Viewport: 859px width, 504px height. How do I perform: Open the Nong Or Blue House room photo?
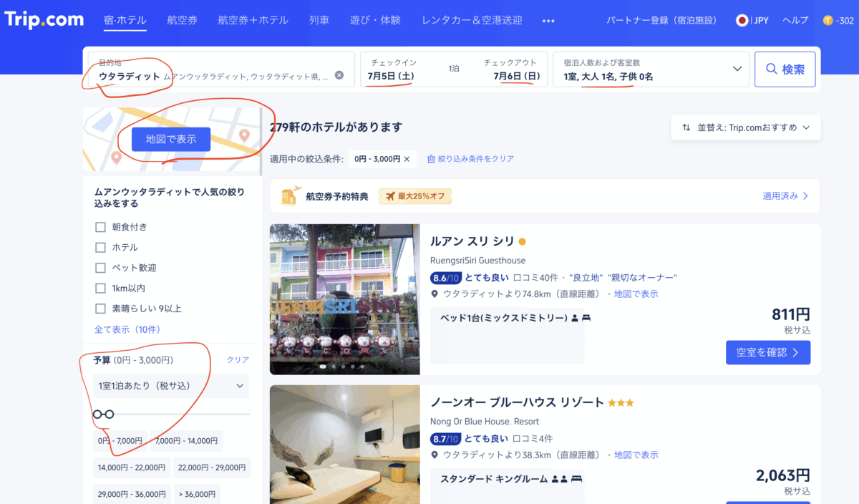(x=345, y=445)
